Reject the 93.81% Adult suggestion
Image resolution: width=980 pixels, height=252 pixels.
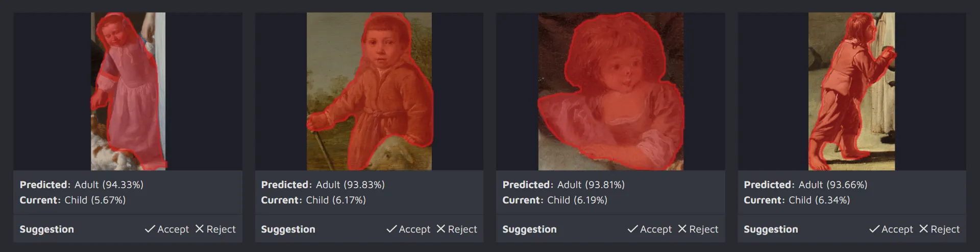[698, 229]
